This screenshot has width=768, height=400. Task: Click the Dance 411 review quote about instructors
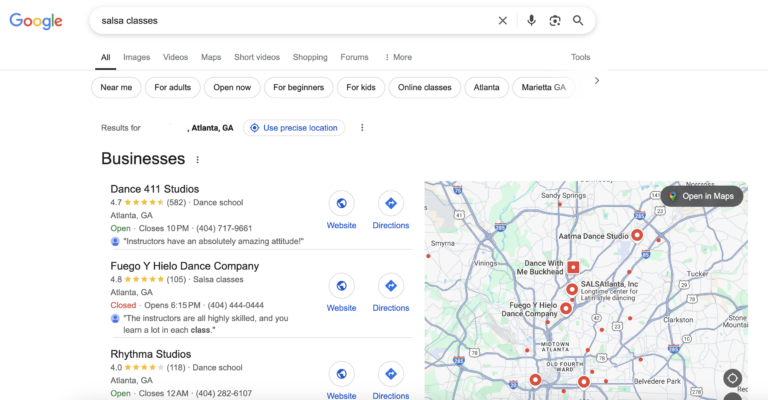coord(214,241)
